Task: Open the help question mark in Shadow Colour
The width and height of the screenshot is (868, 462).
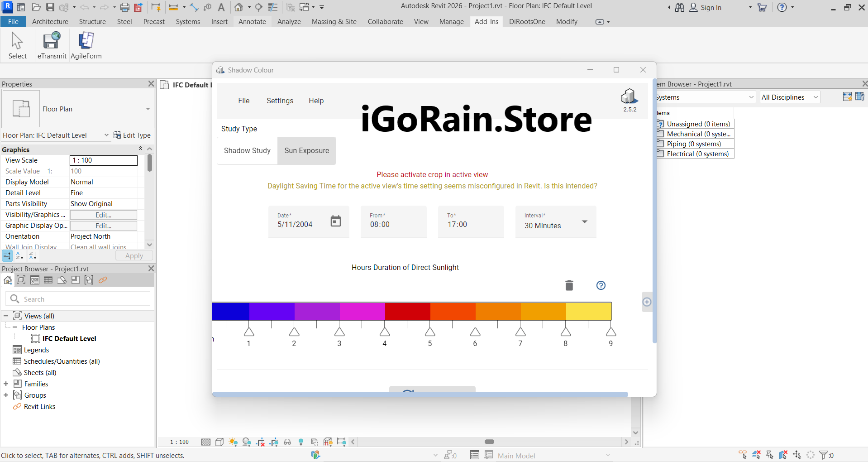Action: (x=601, y=285)
